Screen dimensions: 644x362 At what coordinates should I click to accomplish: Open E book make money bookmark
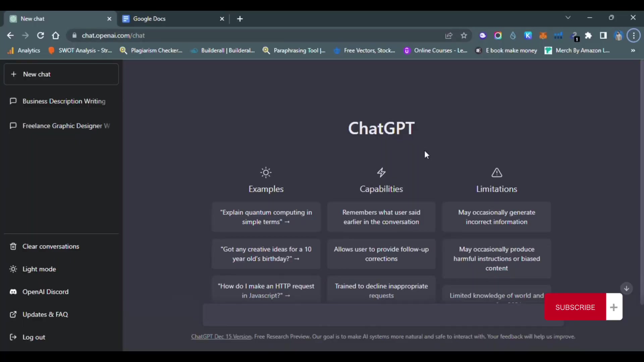[x=506, y=50]
